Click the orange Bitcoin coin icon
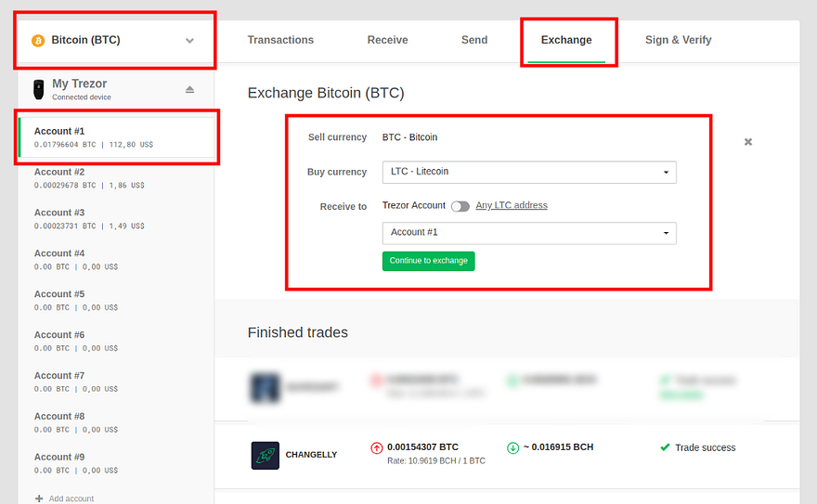The height and width of the screenshot is (504, 817). (38, 41)
